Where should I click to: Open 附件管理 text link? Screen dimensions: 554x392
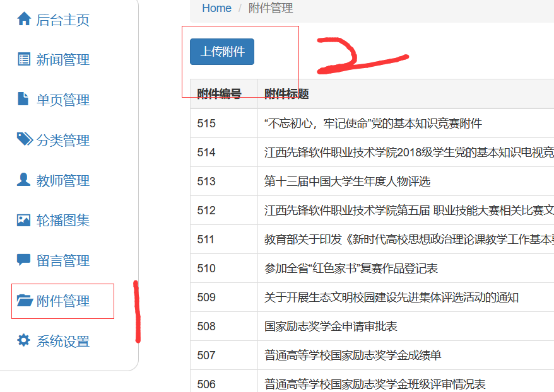63,301
